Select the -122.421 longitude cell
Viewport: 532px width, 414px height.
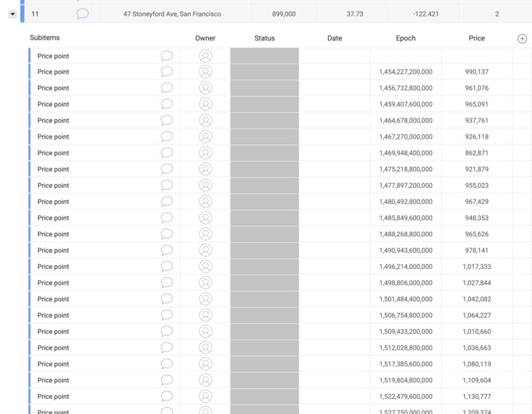pyautogui.click(x=426, y=14)
